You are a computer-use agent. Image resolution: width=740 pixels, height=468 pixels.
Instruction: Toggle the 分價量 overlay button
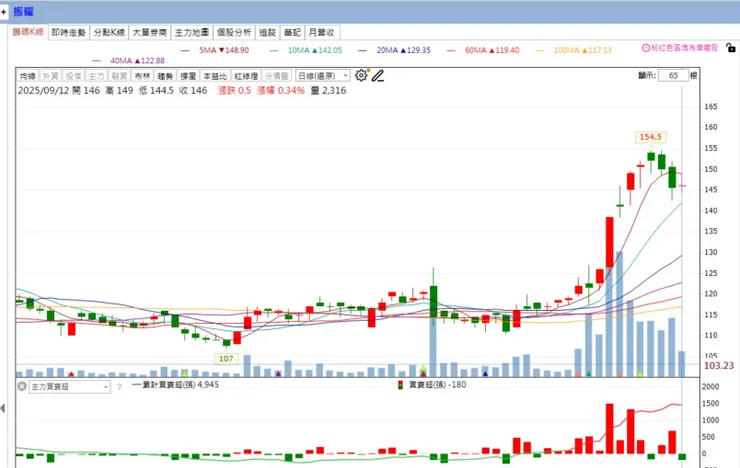(277, 76)
